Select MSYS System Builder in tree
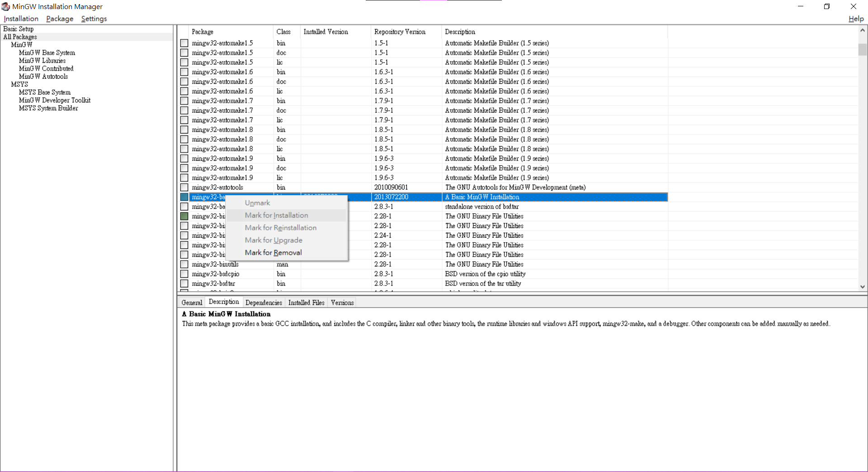This screenshot has width=868, height=472. [x=48, y=108]
